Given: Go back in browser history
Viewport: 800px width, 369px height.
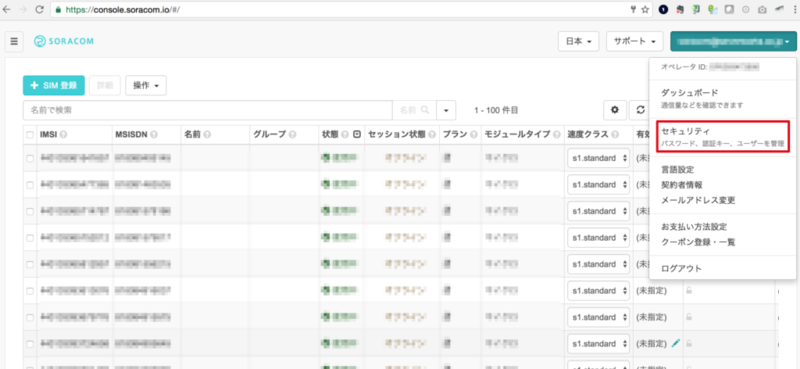Looking at the screenshot, I should (x=7, y=9).
